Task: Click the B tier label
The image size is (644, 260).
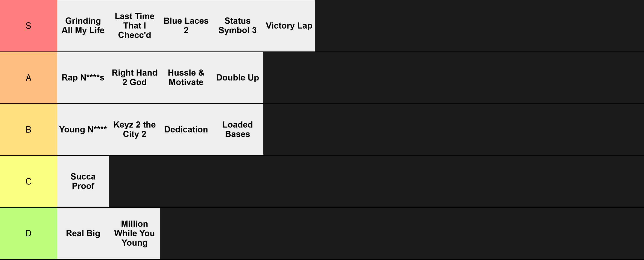Action: 29,130
